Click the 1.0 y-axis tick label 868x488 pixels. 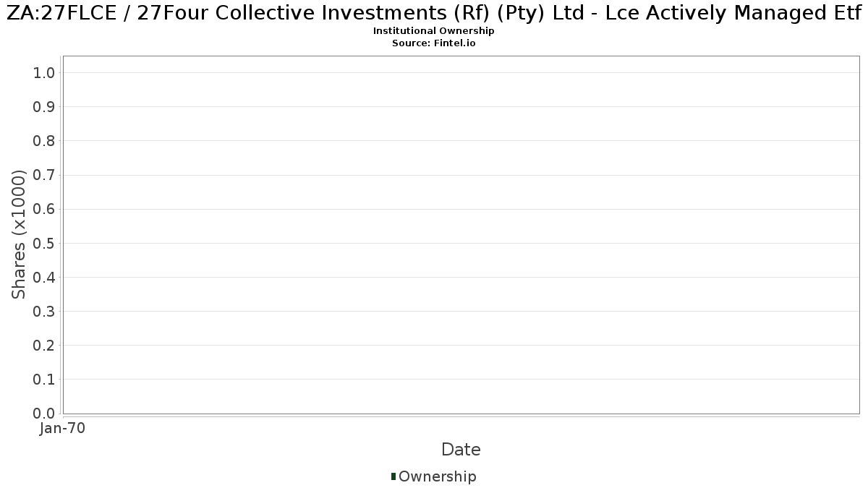(x=44, y=72)
